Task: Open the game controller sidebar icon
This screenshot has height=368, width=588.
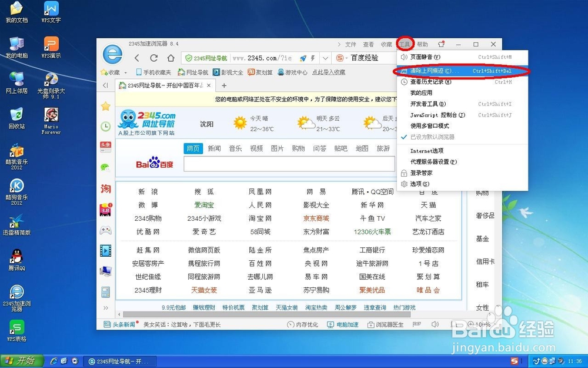Action: 105,230
